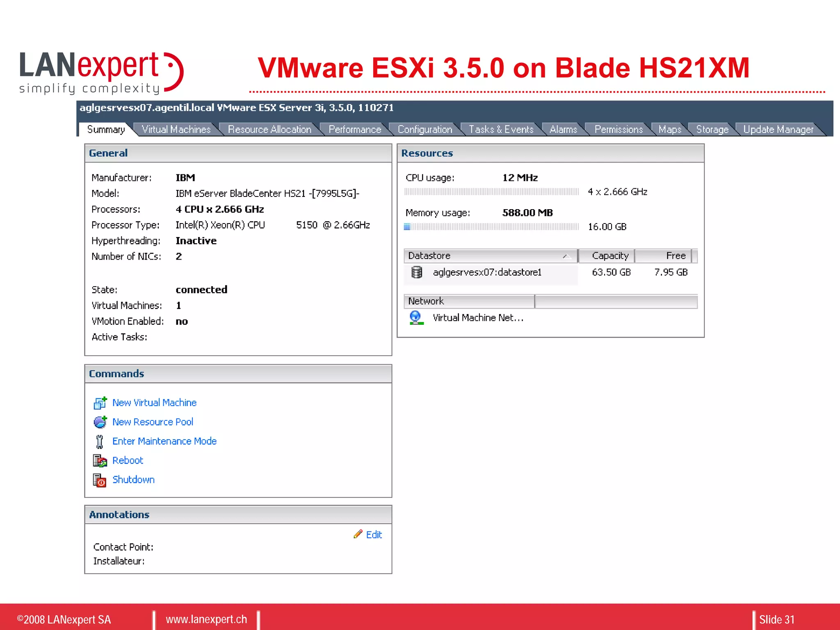
Task: Click the 588.00 MB memory usage value
Action: click(527, 213)
